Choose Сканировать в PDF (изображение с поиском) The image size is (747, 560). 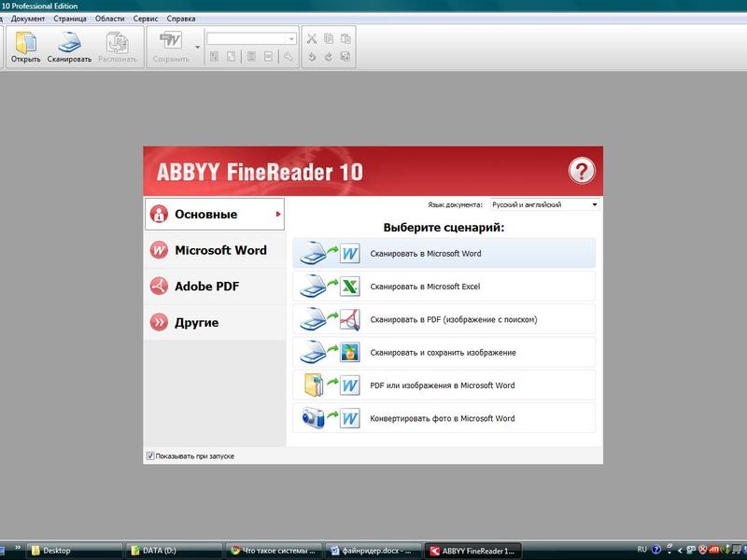[x=444, y=319]
